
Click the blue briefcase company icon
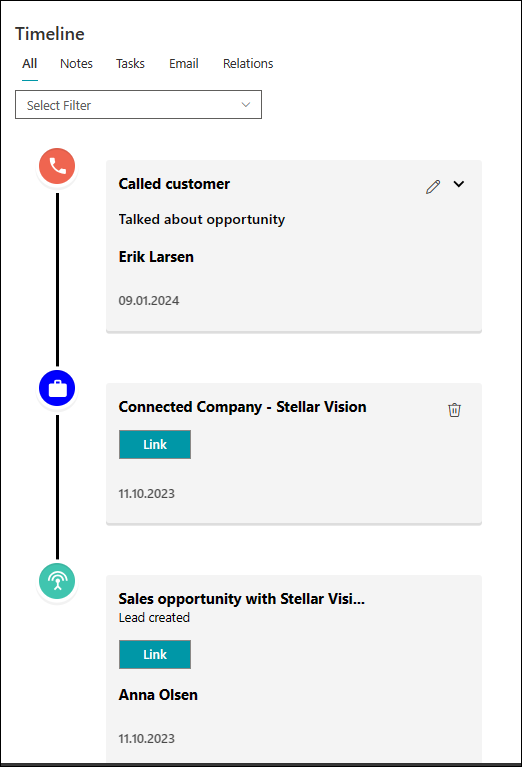(x=57, y=388)
